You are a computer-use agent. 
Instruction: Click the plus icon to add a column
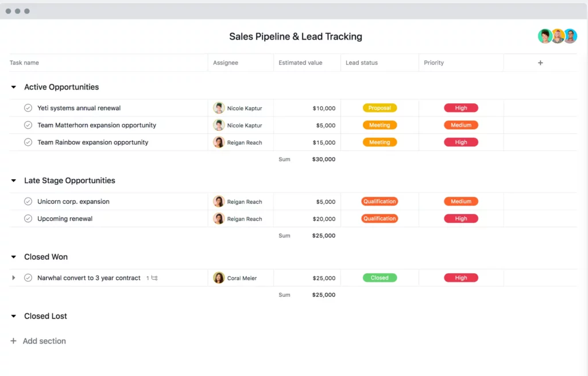540,63
